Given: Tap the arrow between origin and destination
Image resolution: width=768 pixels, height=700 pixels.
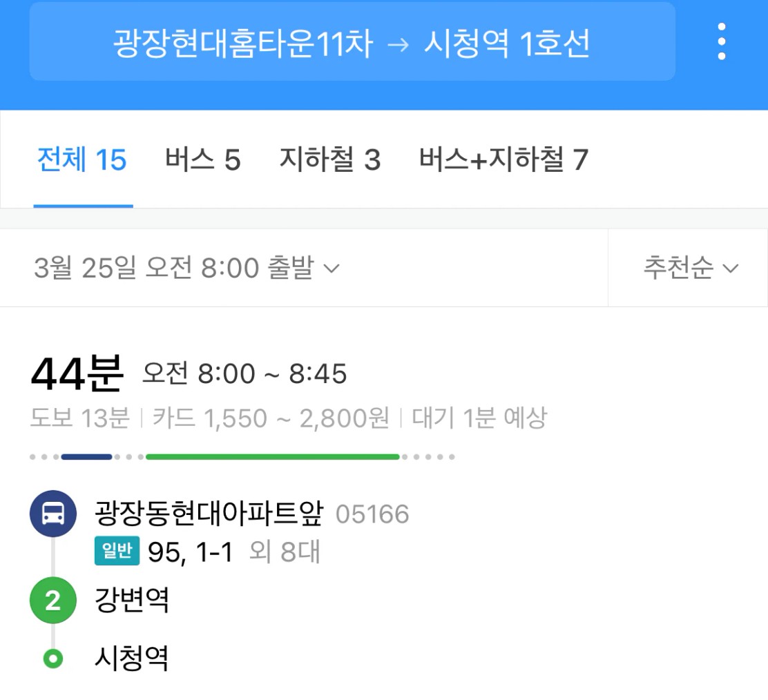Looking at the screenshot, I should [x=398, y=45].
